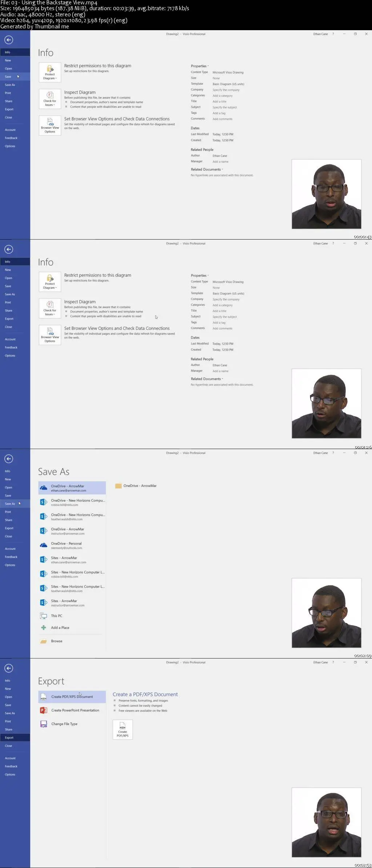Select Info in the Save As screen sidebar

coord(15,471)
